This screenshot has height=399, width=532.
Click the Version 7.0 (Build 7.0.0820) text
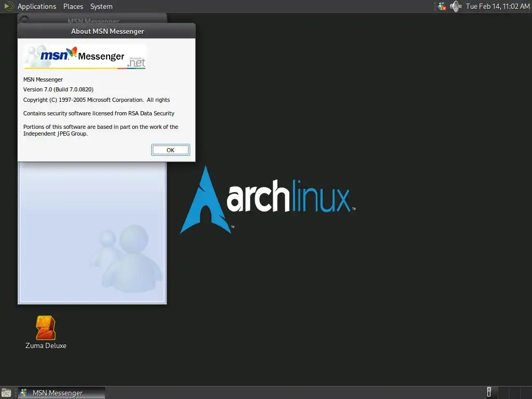(58, 89)
